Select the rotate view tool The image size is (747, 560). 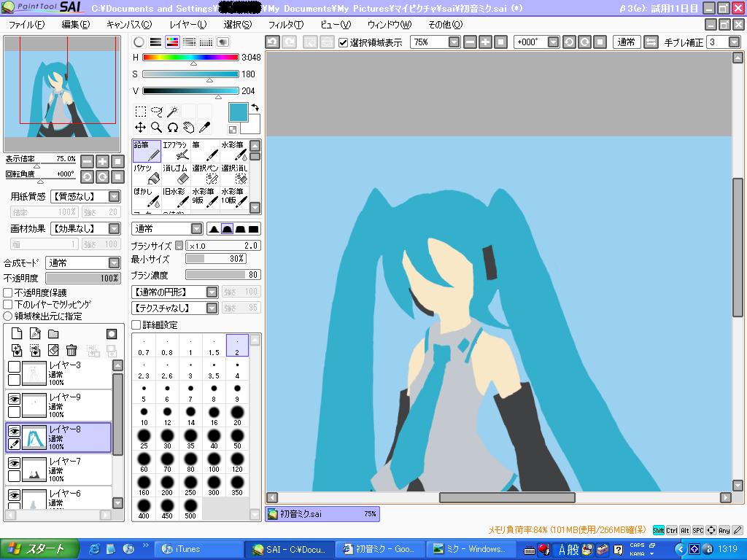point(172,127)
